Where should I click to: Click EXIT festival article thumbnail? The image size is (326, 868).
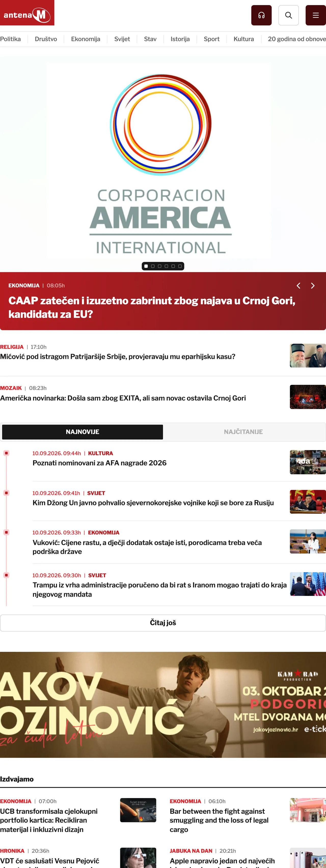308,397
